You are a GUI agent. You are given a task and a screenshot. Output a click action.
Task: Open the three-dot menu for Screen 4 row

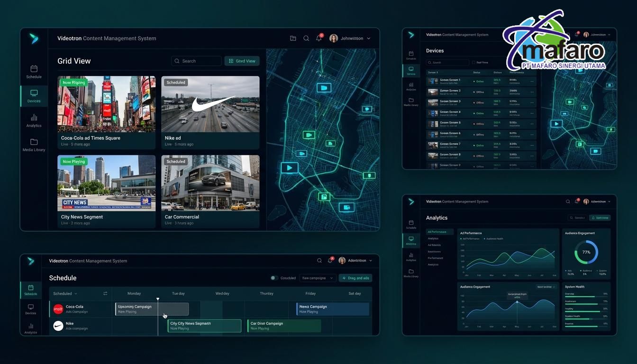pyautogui.click(x=532, y=113)
